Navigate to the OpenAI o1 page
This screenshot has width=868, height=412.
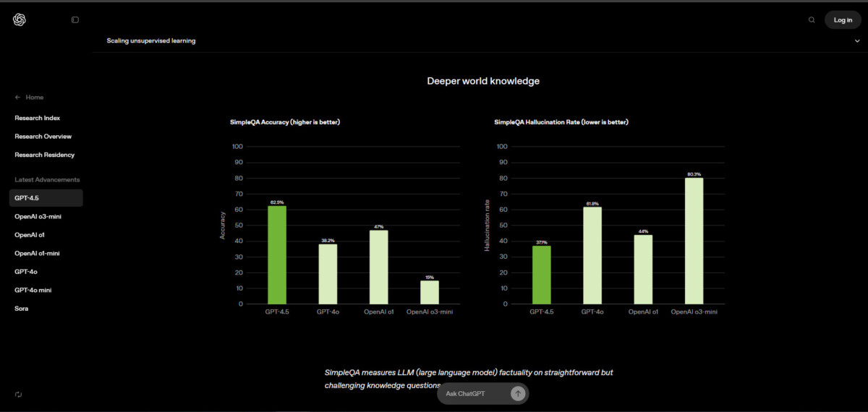coord(30,235)
